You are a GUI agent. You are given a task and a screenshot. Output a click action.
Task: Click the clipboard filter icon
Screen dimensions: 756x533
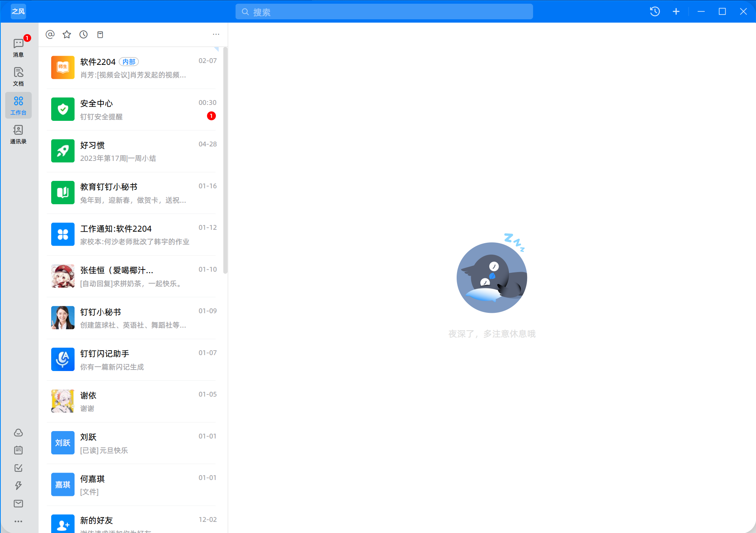pyautogui.click(x=100, y=34)
